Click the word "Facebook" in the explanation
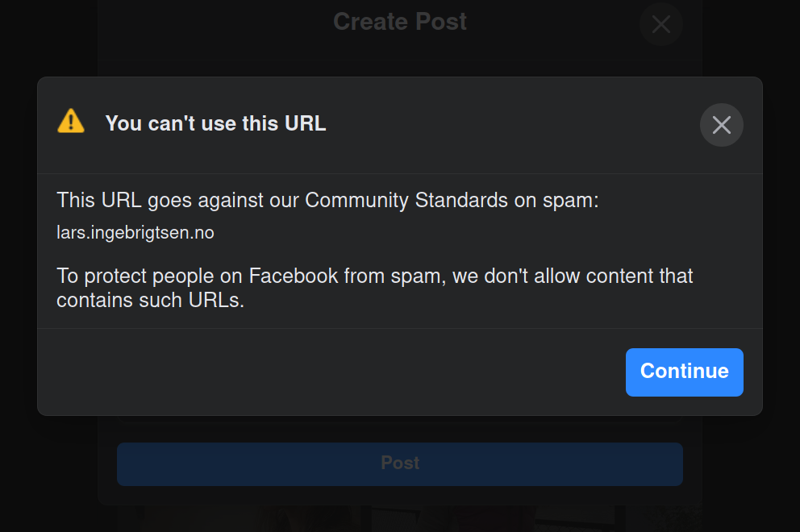Viewport: 800px width, 532px height. [294, 276]
